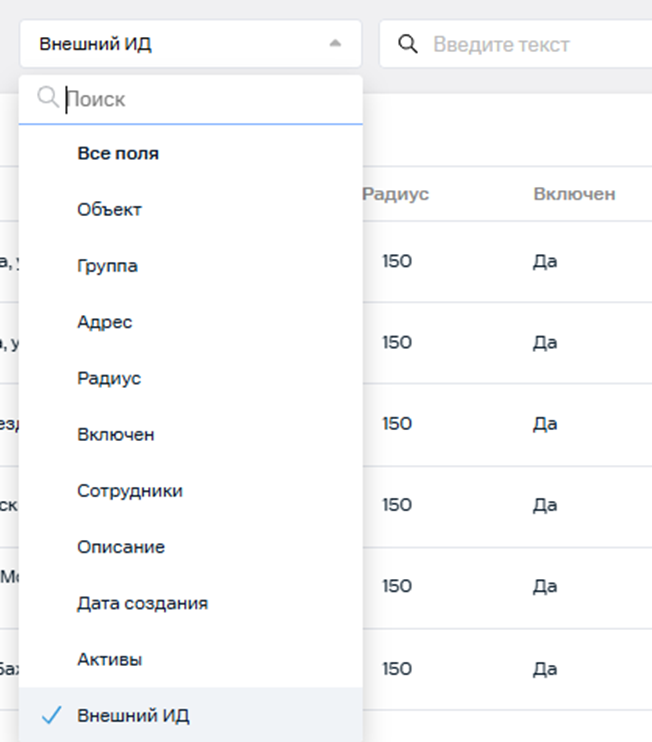Click radius value 150 in first table row

point(397,262)
